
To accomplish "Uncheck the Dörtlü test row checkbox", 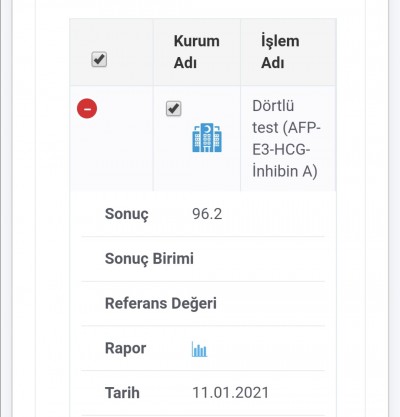I will 174,108.
